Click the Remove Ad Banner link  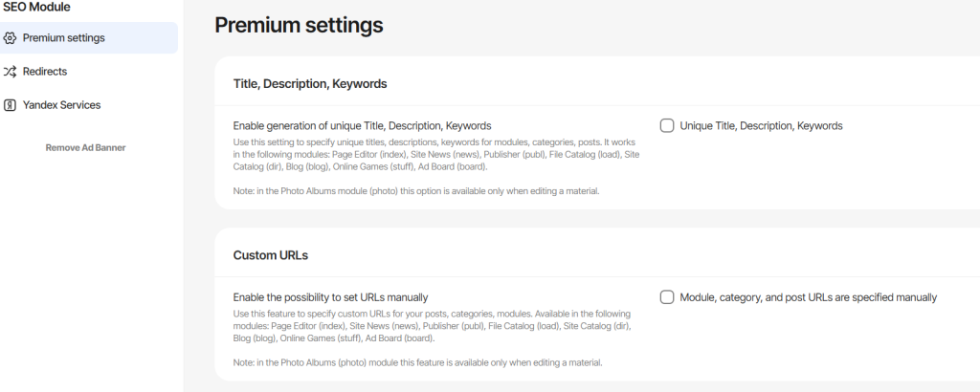(85, 148)
